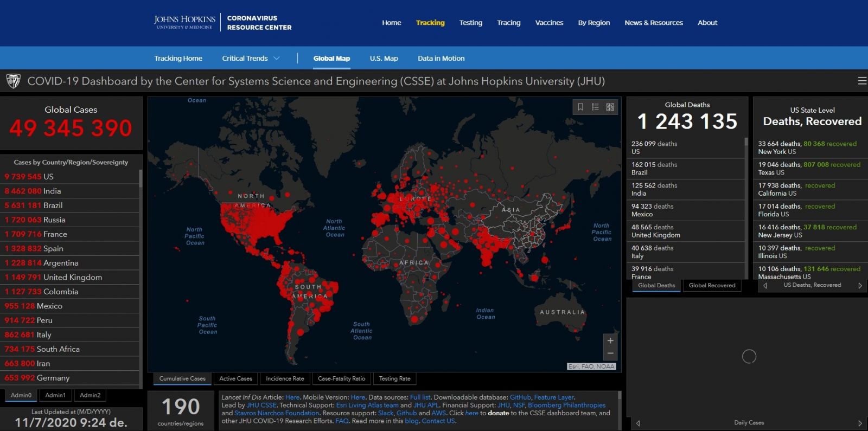Image resolution: width=868 pixels, height=431 pixels.
Task: Open the Contact US link
Action: (438, 421)
